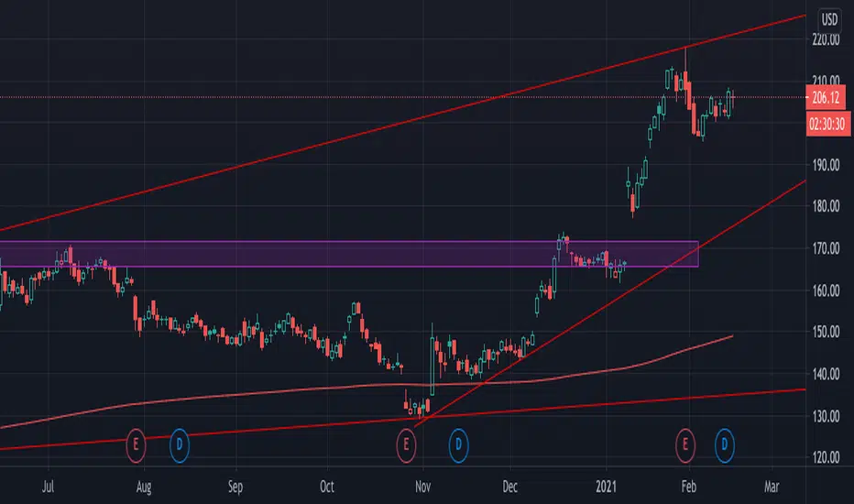Click the 130.00 price axis label
This screenshot has height=504, width=854.
826,416
